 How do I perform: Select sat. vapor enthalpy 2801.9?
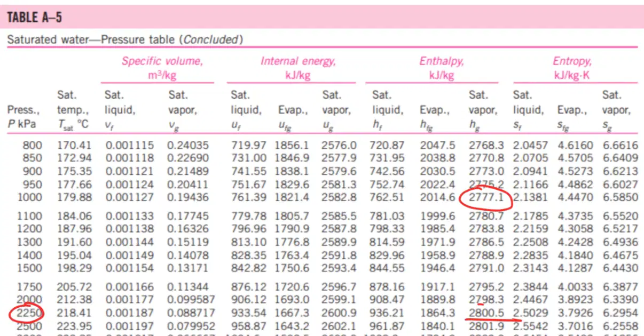tap(486, 326)
